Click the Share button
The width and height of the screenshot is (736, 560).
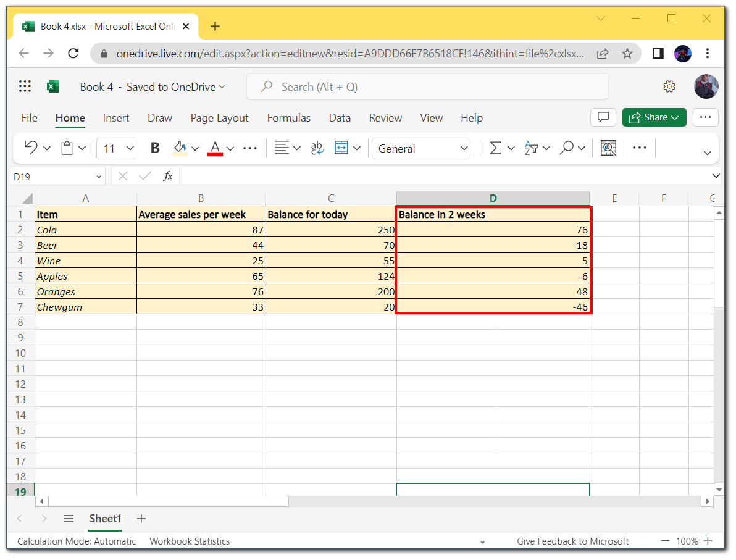tap(654, 117)
